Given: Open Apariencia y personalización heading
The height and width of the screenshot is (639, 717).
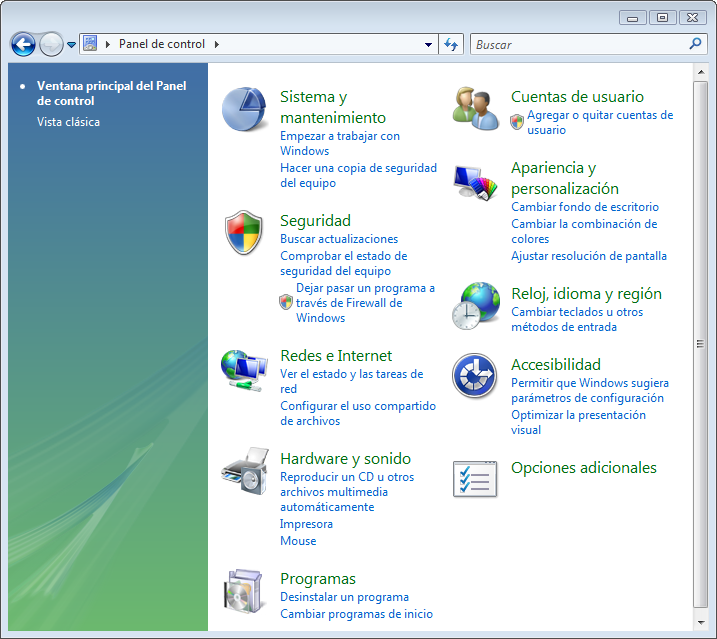Looking at the screenshot, I should click(x=565, y=178).
